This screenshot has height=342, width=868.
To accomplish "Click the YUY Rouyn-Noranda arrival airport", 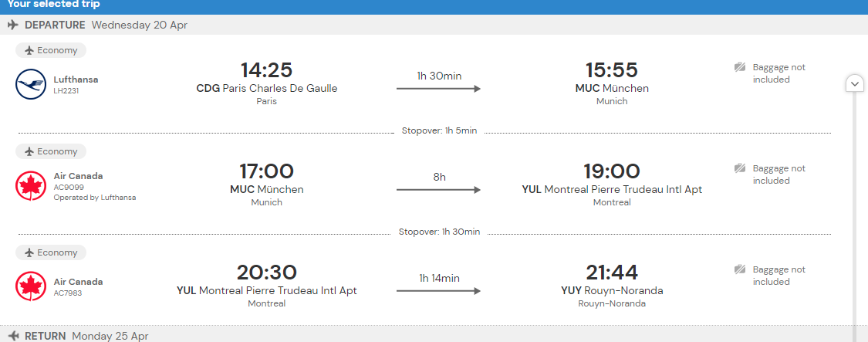I will point(612,290).
